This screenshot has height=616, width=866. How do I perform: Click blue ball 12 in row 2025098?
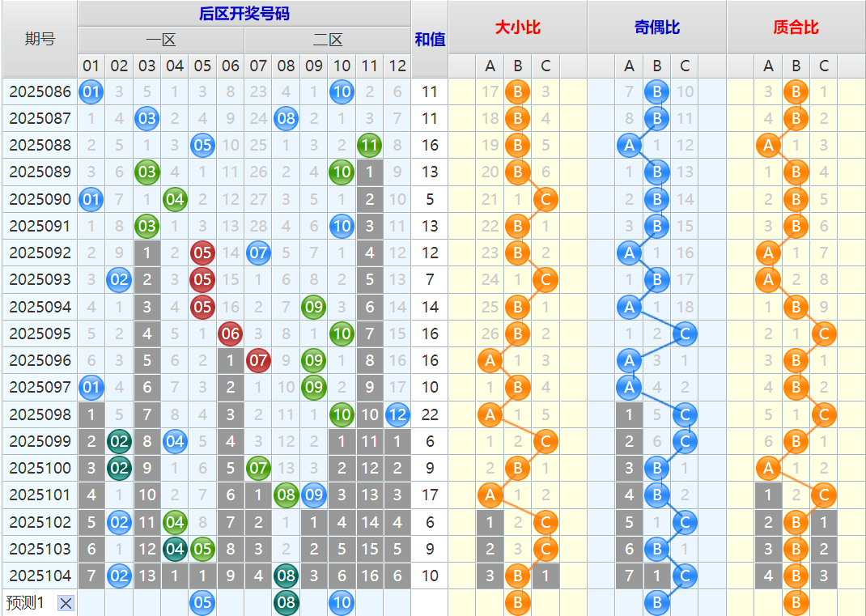[x=397, y=414]
